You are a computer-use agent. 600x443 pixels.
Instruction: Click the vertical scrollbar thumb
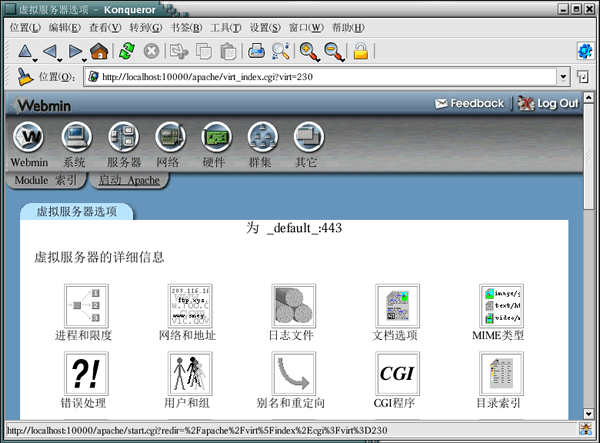(589, 156)
